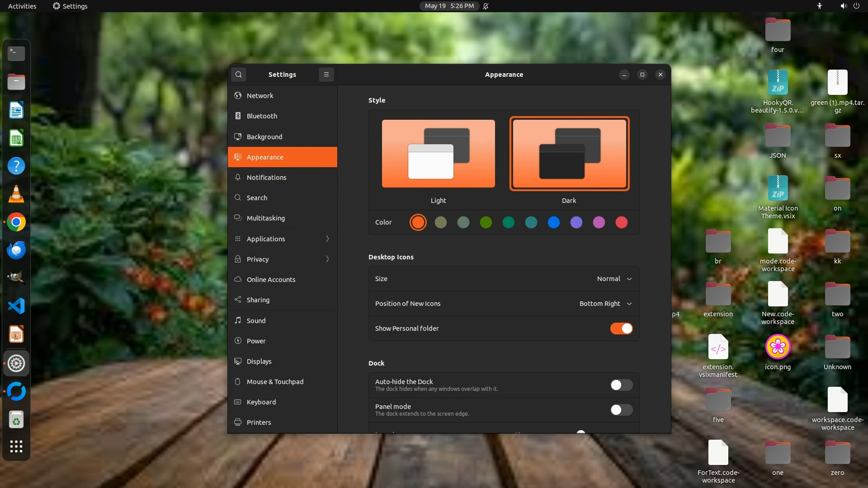This screenshot has width=868, height=488.
Task: Choose the Light style thumbnail
Action: click(x=438, y=154)
